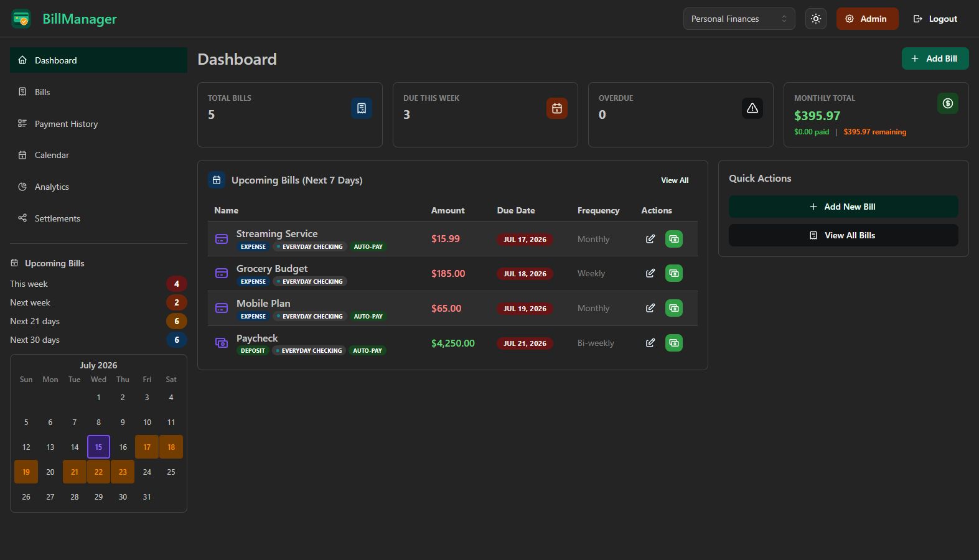The width and height of the screenshot is (979, 560).
Task: Edit the Streaming Service bill
Action: click(x=650, y=239)
